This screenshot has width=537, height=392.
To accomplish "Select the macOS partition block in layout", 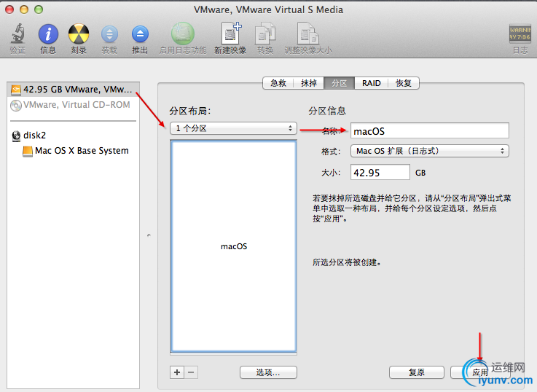I will point(234,246).
